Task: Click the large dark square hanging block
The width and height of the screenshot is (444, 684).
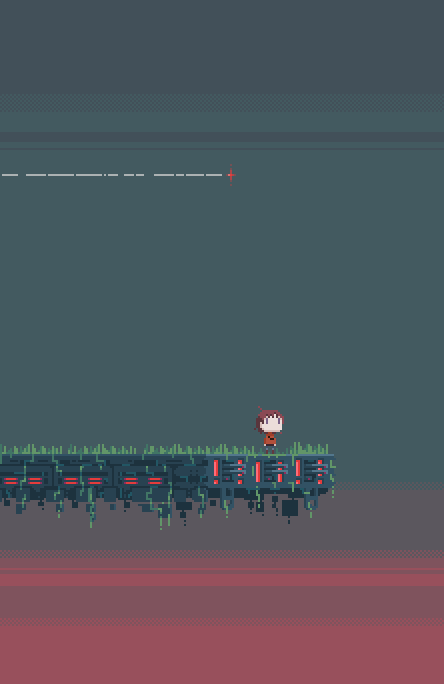Action: pos(290,508)
